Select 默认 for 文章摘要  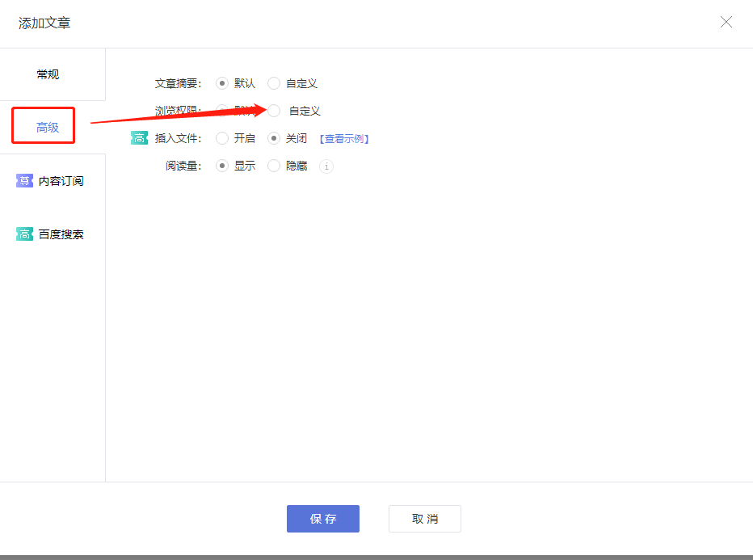(x=222, y=83)
